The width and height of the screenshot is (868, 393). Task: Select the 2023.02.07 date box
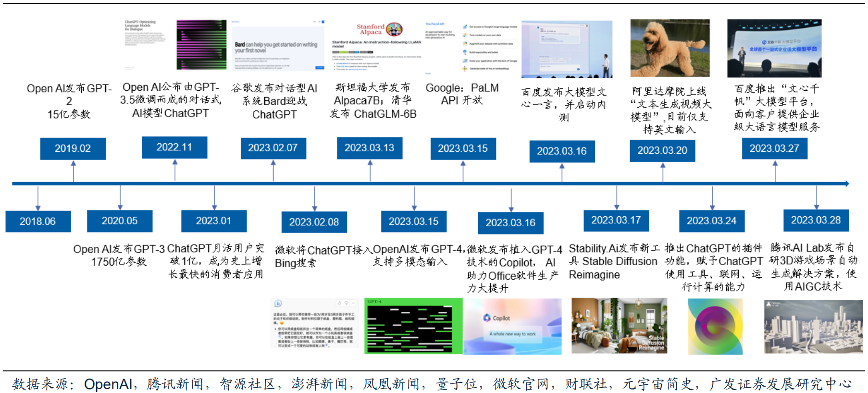click(273, 148)
